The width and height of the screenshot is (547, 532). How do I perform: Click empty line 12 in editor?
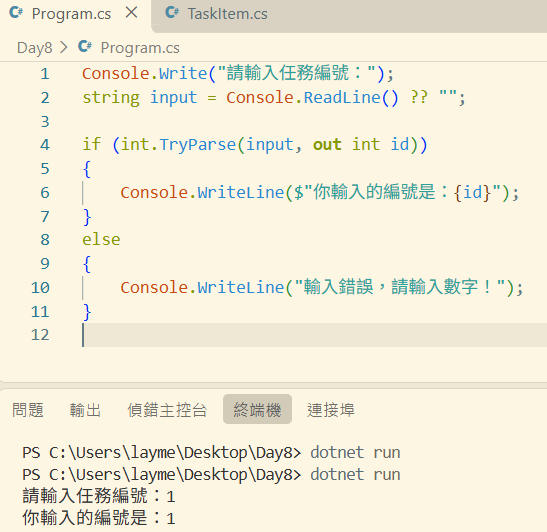click(314, 335)
